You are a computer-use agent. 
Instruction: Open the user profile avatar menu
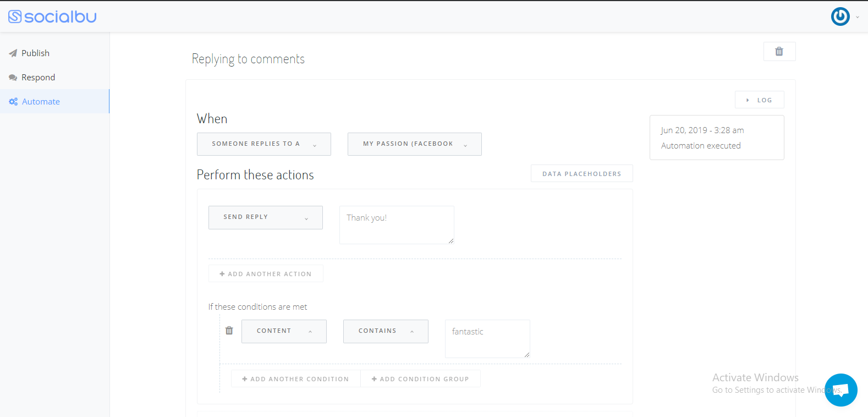click(840, 17)
